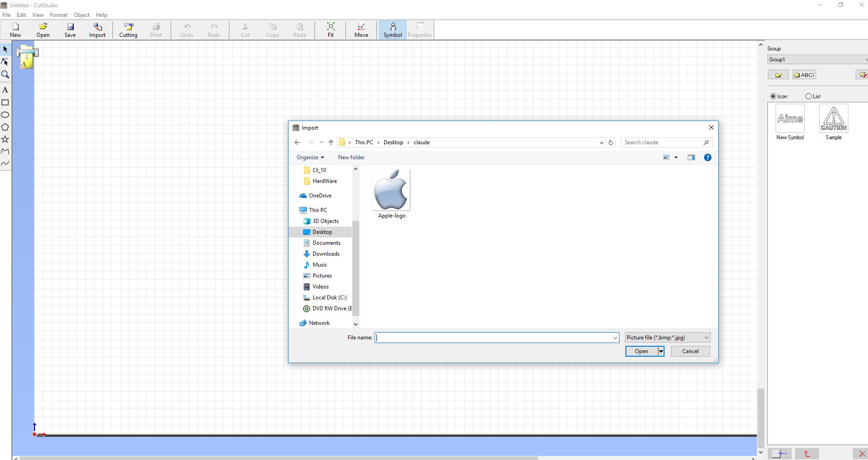Viewport: 868px width, 460px height.
Task: Open the Ct_10 folder in navigation tree
Action: pos(319,170)
